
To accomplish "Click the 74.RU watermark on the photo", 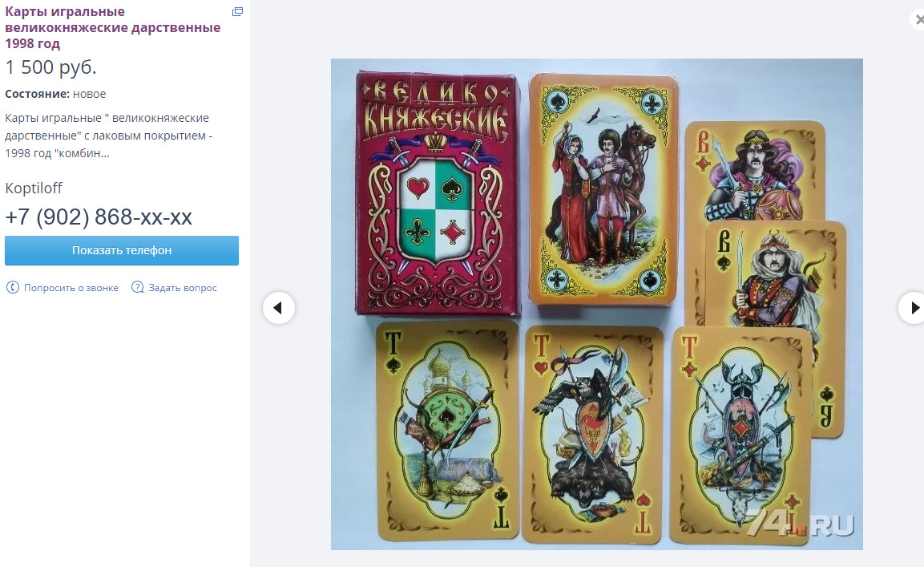I will 801,523.
